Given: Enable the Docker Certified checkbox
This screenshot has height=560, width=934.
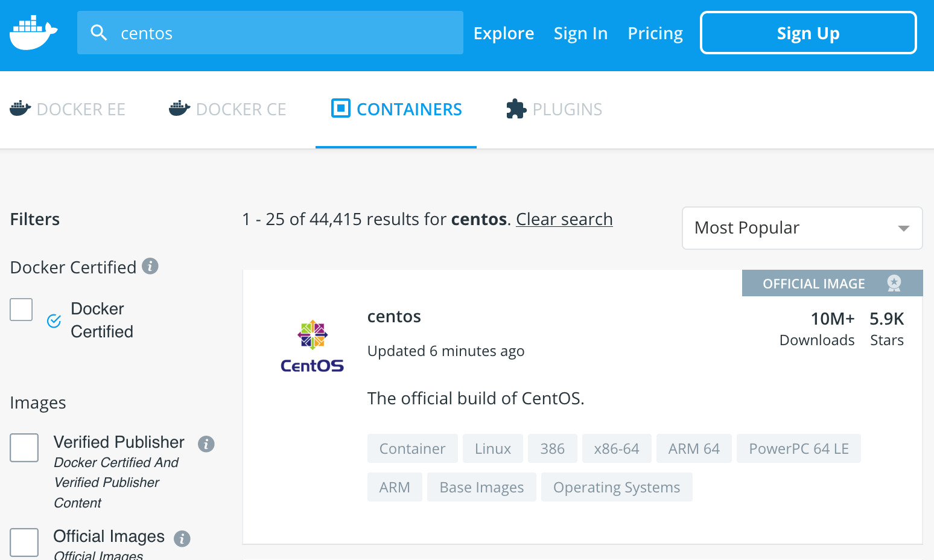Looking at the screenshot, I should tap(21, 310).
